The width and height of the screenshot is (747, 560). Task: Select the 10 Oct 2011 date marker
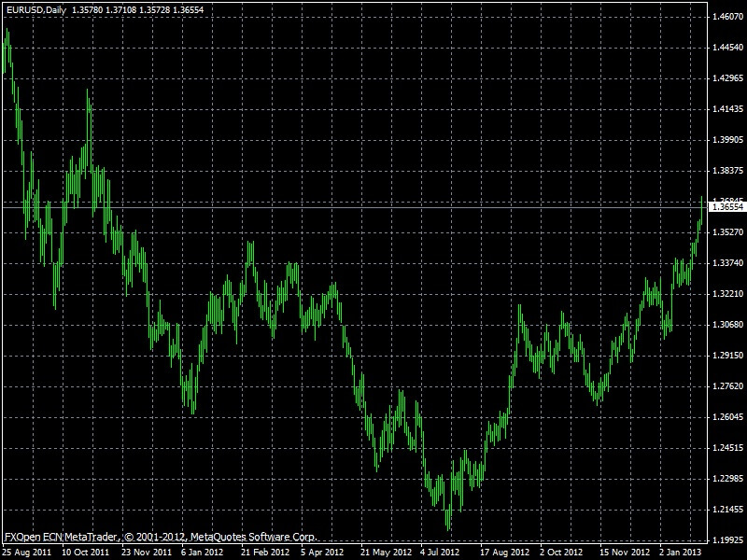click(x=86, y=553)
